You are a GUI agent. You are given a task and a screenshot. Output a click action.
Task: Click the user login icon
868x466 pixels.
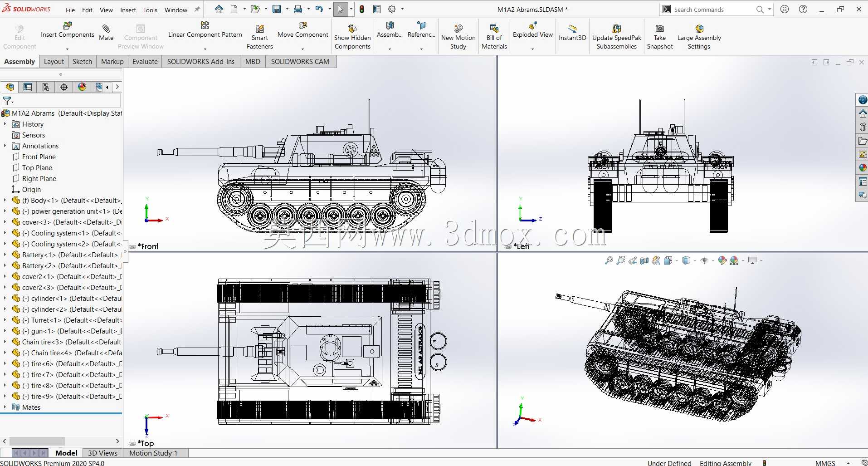785,9
